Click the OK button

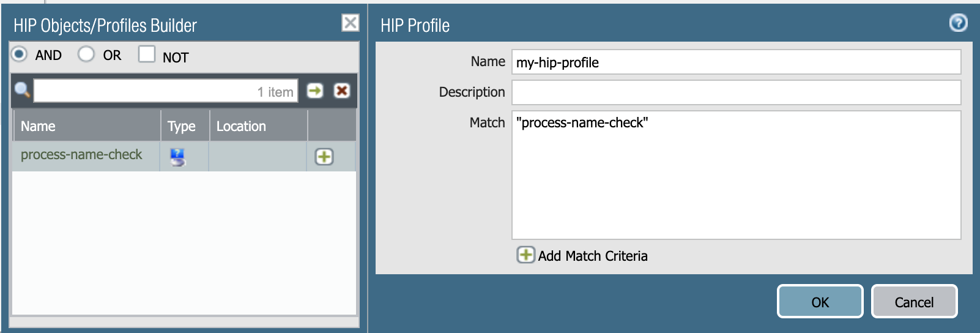point(820,302)
